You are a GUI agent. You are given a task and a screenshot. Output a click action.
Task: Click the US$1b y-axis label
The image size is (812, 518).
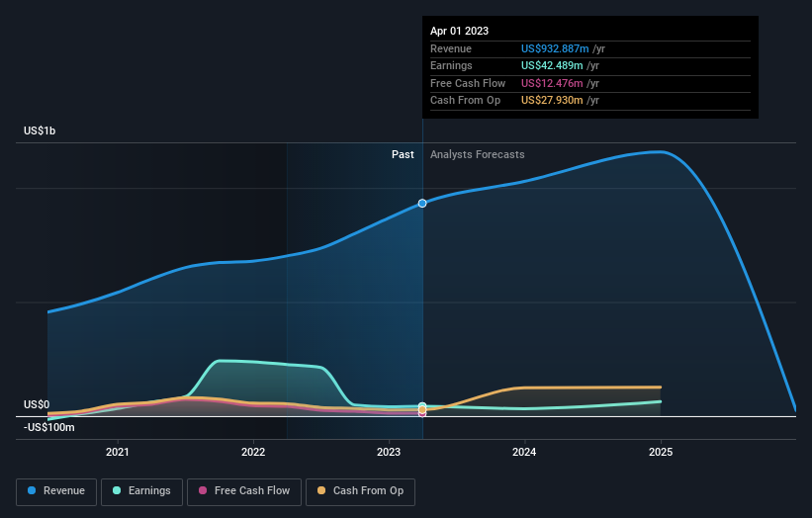click(x=40, y=130)
